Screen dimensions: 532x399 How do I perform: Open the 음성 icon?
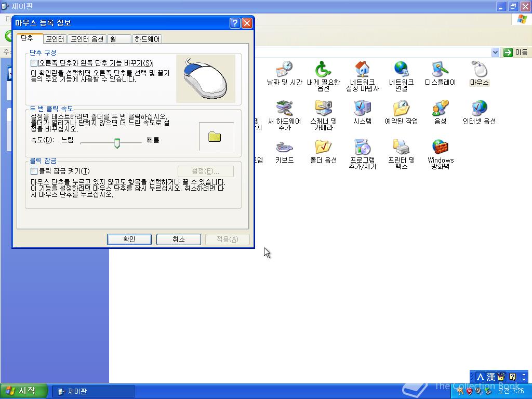[441, 113]
